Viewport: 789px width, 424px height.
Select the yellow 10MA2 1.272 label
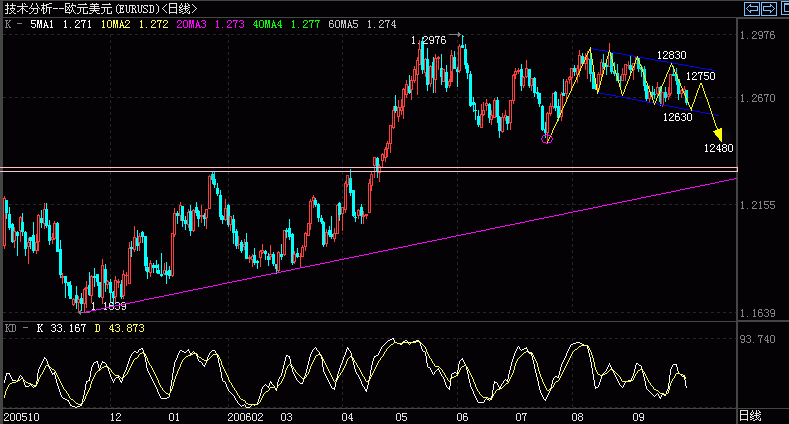(134, 24)
